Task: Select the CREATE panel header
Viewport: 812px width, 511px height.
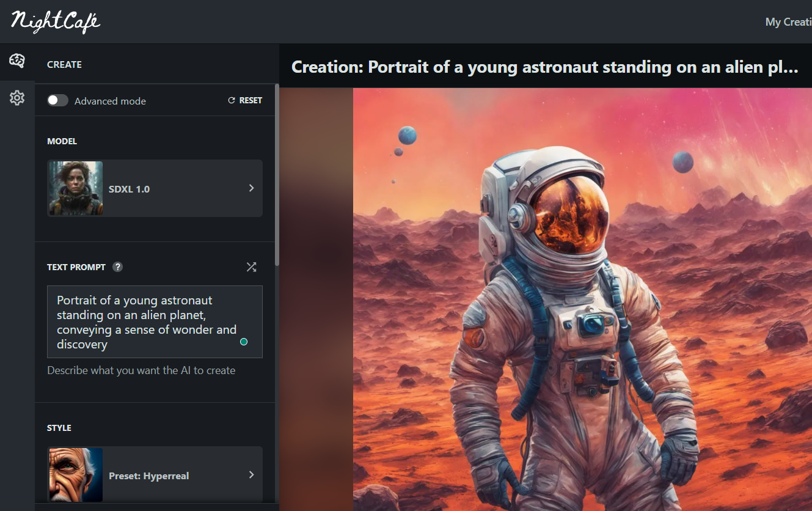Action: click(64, 65)
